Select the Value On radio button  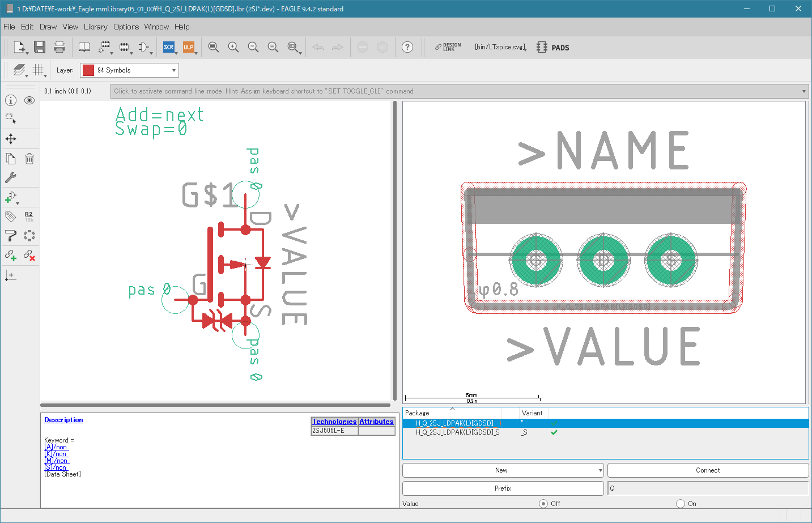pos(681,503)
